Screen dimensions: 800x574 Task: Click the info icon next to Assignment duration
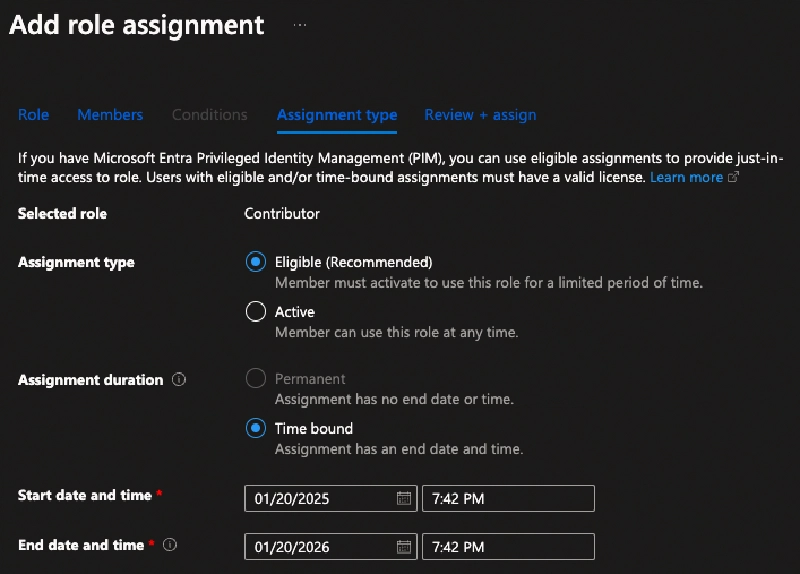[x=179, y=380]
